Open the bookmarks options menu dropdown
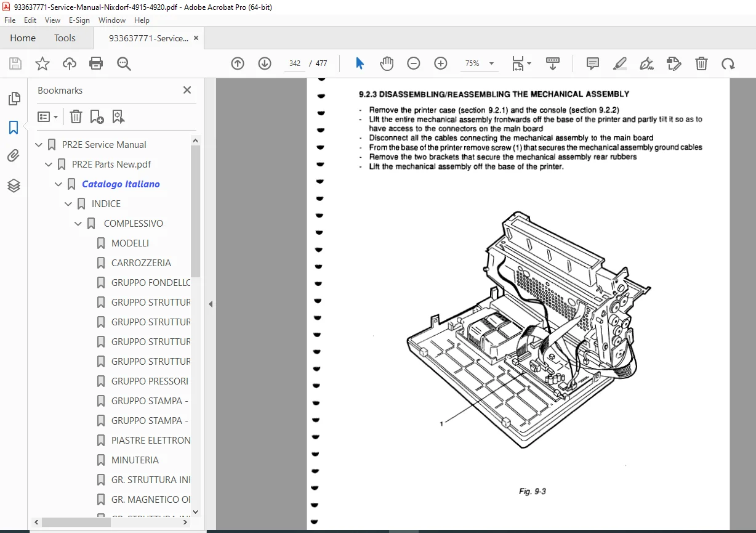Viewport: 756px width, 533px height. (48, 116)
